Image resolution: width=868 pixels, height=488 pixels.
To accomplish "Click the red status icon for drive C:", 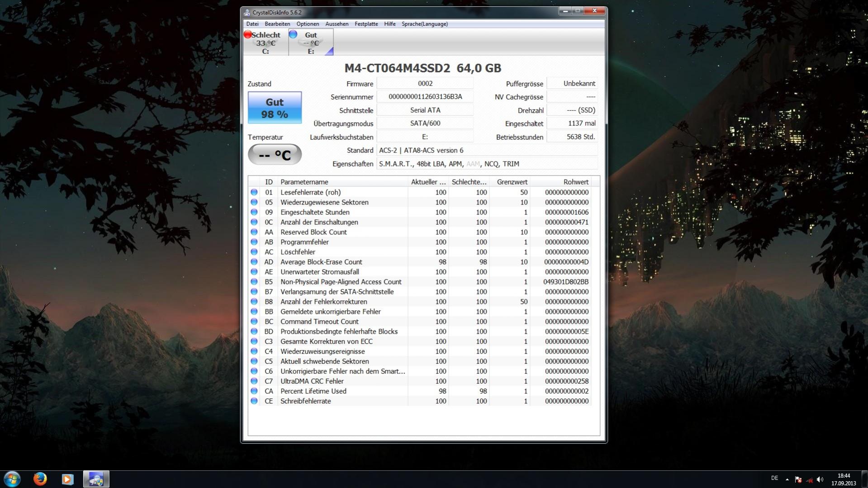I will coord(248,34).
